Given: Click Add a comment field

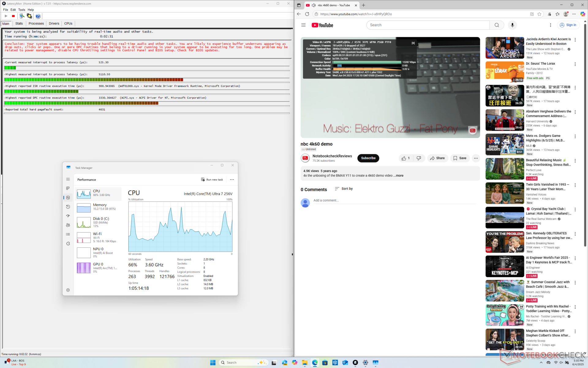Looking at the screenshot, I should [x=394, y=201].
